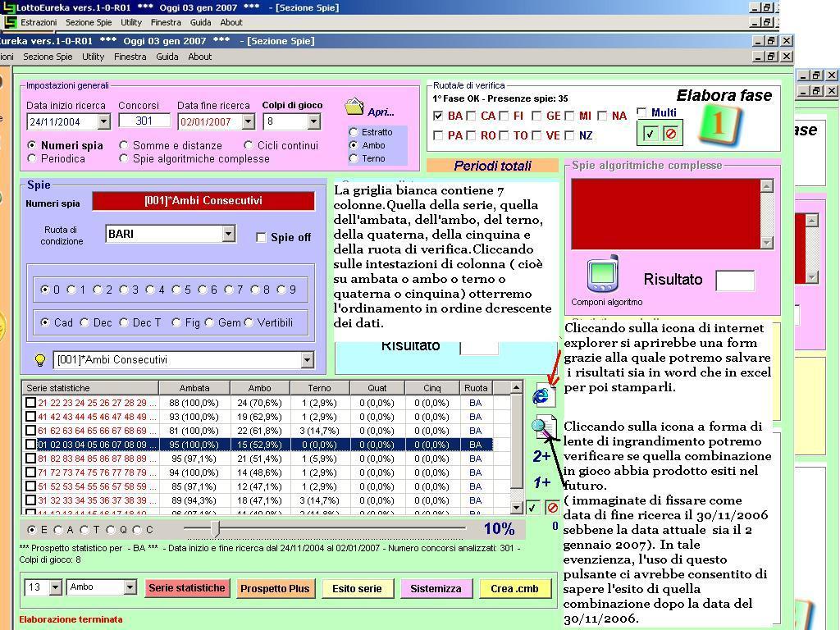
Task: Tick the checkbox for row 21 22 23 24
Action: (30, 402)
